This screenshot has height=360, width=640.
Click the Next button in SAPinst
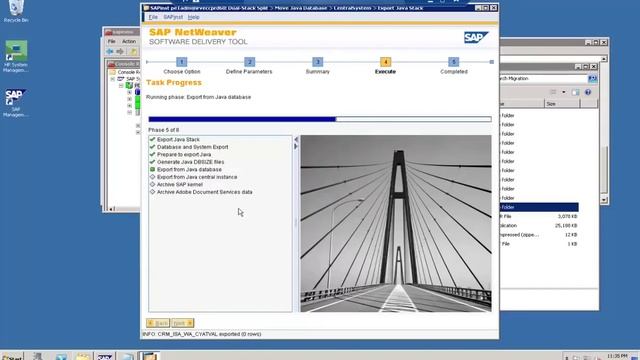tap(182, 323)
